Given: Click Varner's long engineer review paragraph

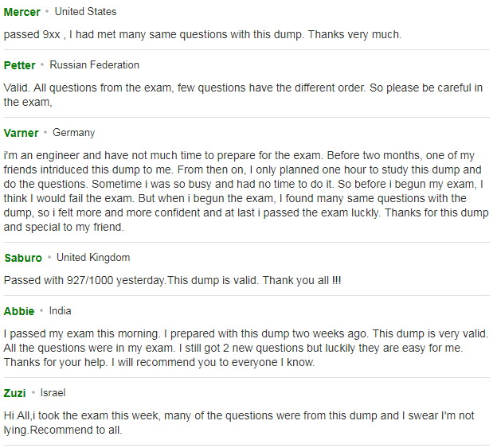Looking at the screenshot, I should click(246, 191).
